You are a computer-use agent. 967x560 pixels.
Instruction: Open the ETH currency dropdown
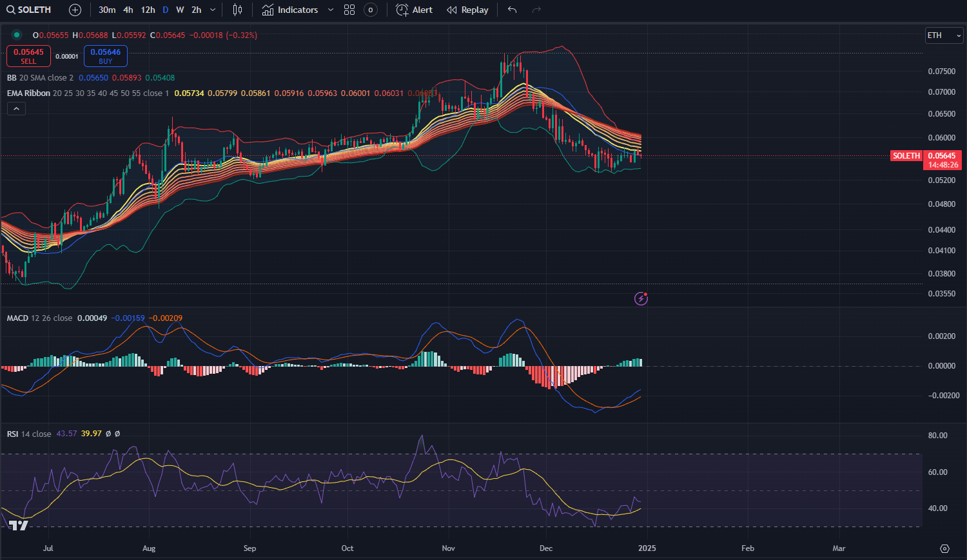(944, 35)
